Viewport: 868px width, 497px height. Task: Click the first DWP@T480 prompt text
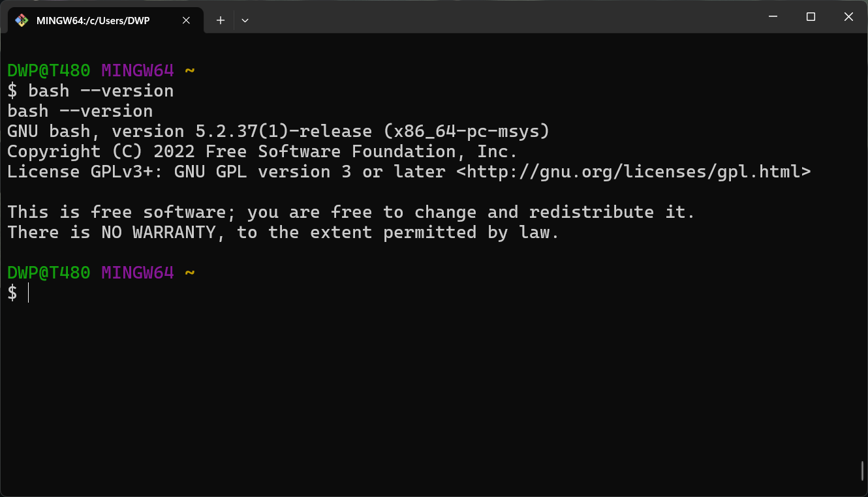49,70
